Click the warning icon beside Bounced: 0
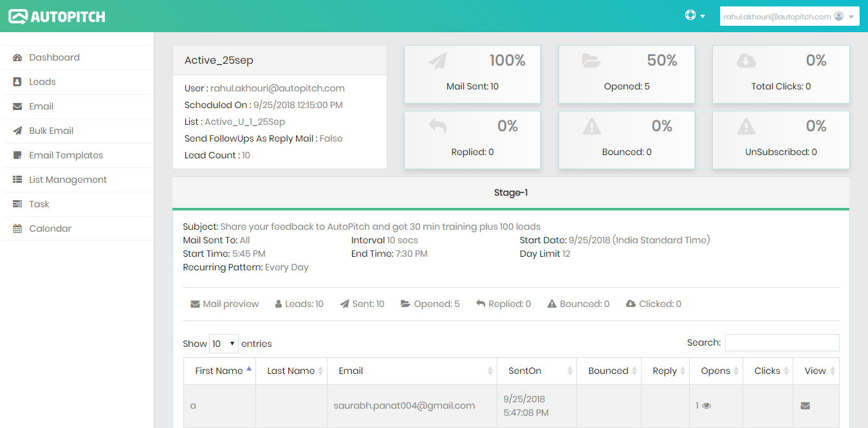868x428 pixels. point(552,304)
